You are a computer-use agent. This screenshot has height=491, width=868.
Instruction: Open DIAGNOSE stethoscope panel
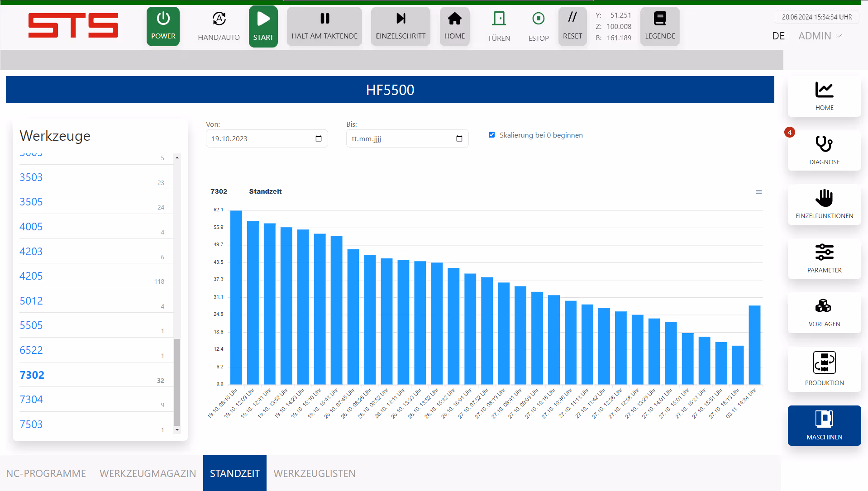[824, 150]
